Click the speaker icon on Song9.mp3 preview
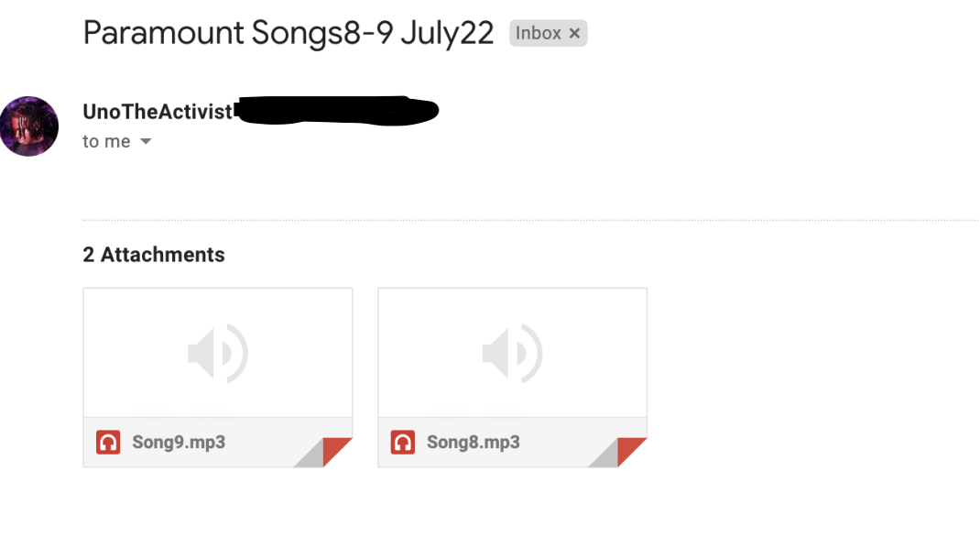The width and height of the screenshot is (980, 537). (x=217, y=352)
